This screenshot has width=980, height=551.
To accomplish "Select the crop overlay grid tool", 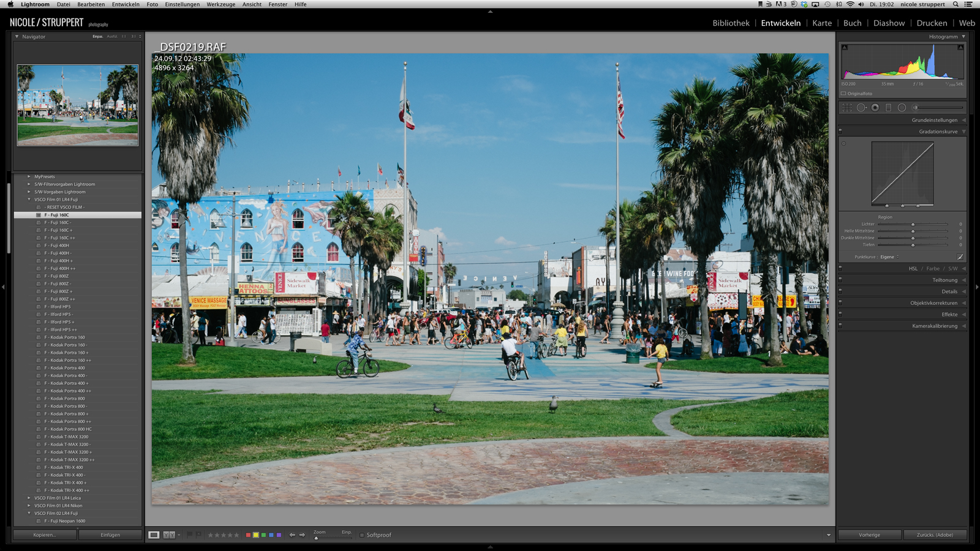I will click(847, 108).
